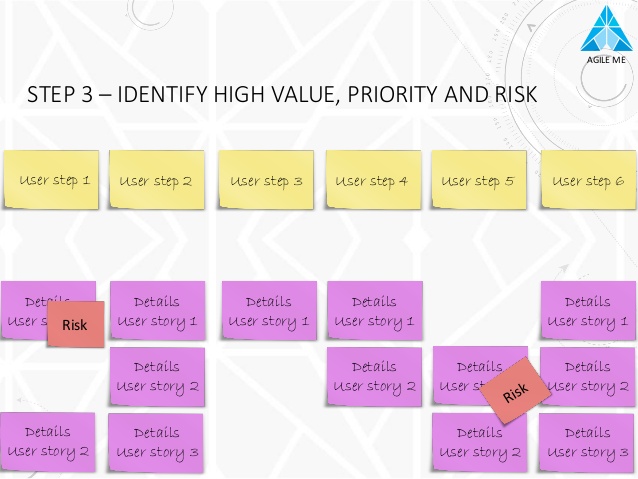Click the yellow User step 2 sticky note
This screenshot has width=638, height=479.
[156, 180]
